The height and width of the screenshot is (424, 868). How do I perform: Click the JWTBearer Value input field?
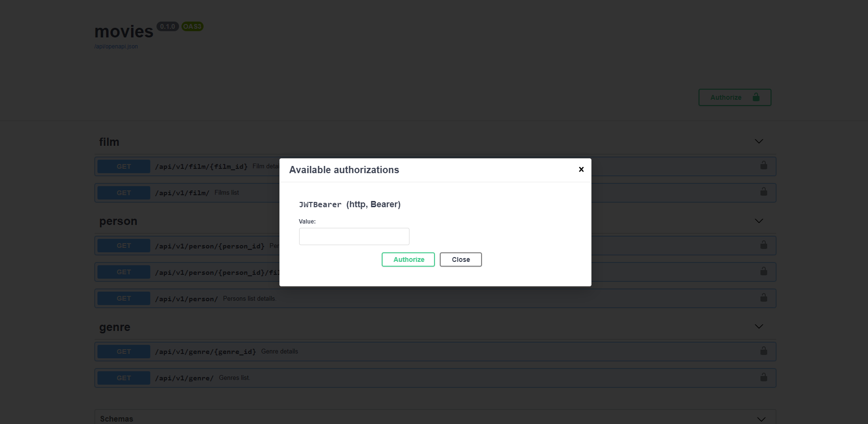pyautogui.click(x=354, y=236)
